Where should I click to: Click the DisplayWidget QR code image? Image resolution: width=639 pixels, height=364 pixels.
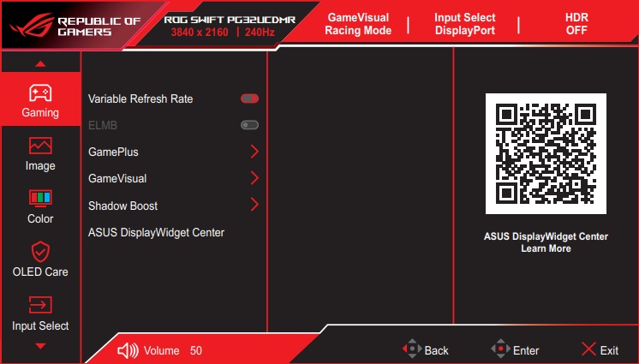pyautogui.click(x=546, y=153)
